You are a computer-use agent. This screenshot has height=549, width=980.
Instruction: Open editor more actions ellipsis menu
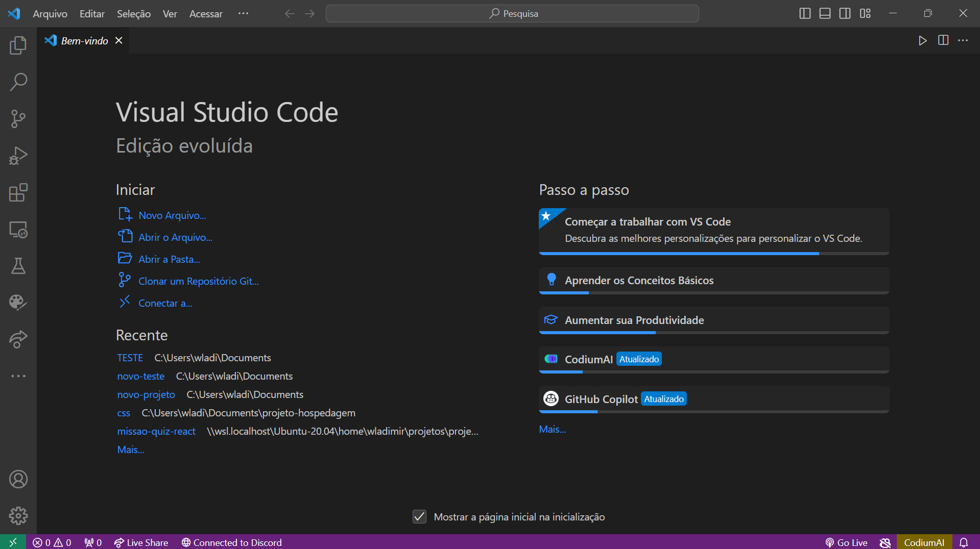(x=963, y=40)
